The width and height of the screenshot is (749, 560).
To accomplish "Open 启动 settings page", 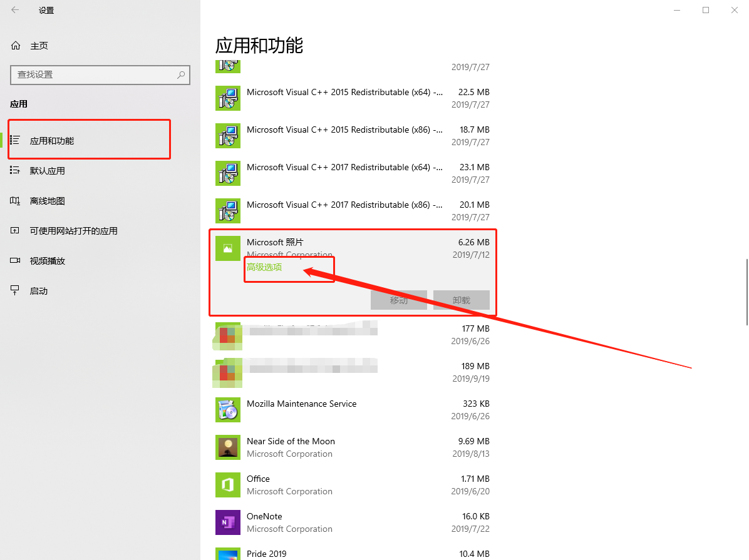I will click(39, 291).
